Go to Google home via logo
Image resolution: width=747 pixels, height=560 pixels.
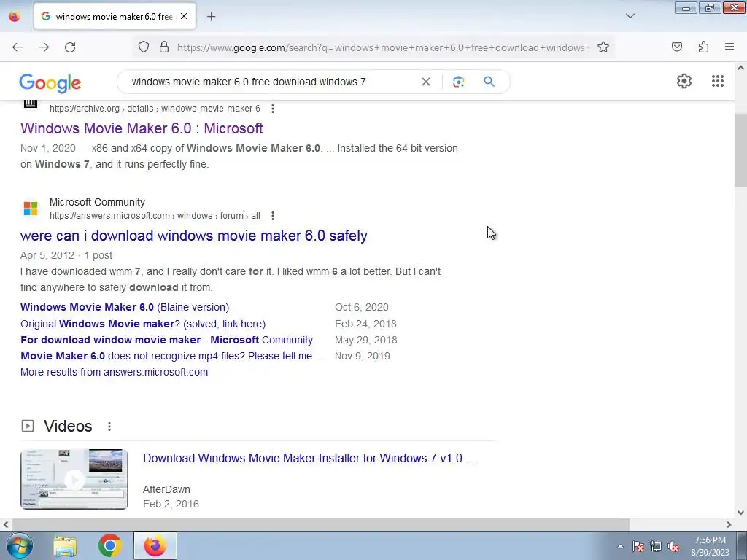pyautogui.click(x=50, y=83)
